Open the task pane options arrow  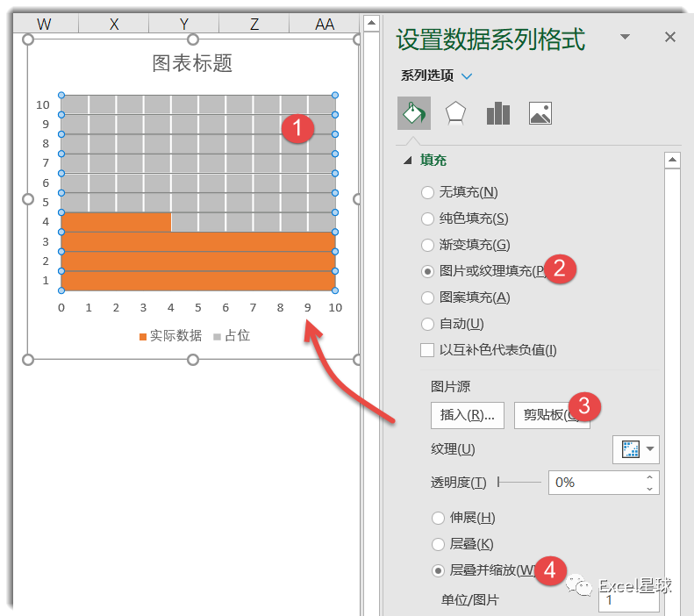pos(625,37)
